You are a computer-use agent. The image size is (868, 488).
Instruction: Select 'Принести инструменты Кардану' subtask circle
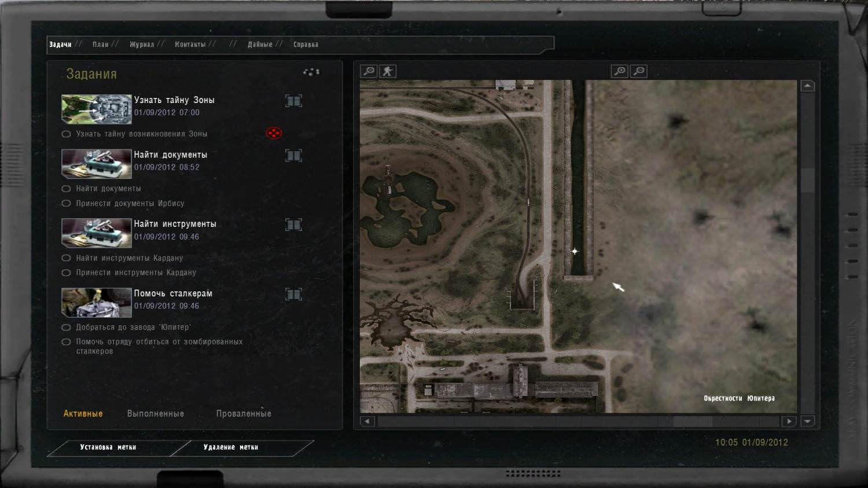click(66, 273)
